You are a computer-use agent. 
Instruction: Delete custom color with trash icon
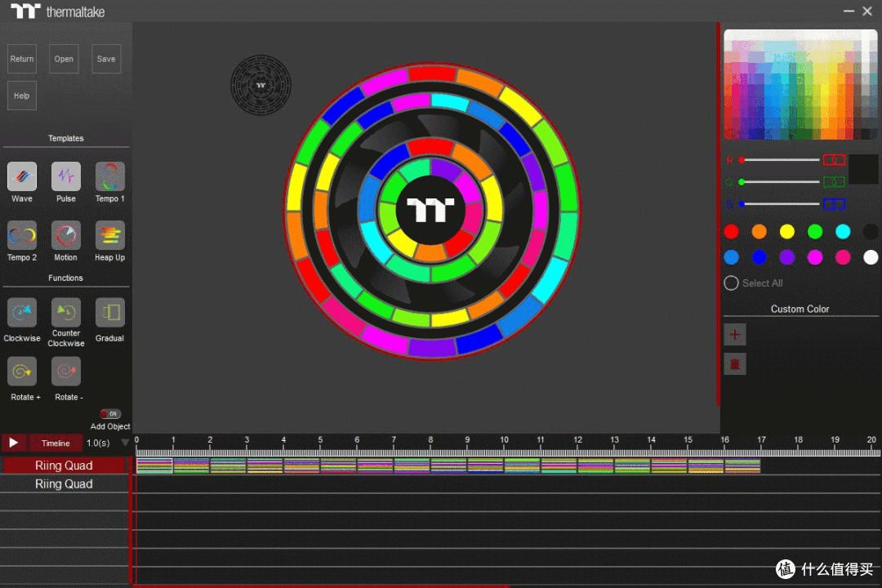coord(735,364)
